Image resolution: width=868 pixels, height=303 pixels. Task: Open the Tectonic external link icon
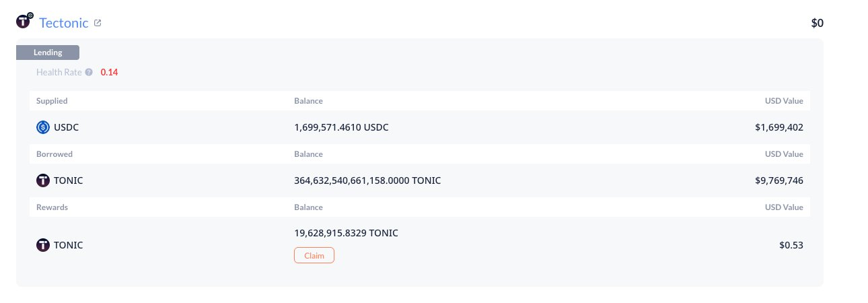98,23
